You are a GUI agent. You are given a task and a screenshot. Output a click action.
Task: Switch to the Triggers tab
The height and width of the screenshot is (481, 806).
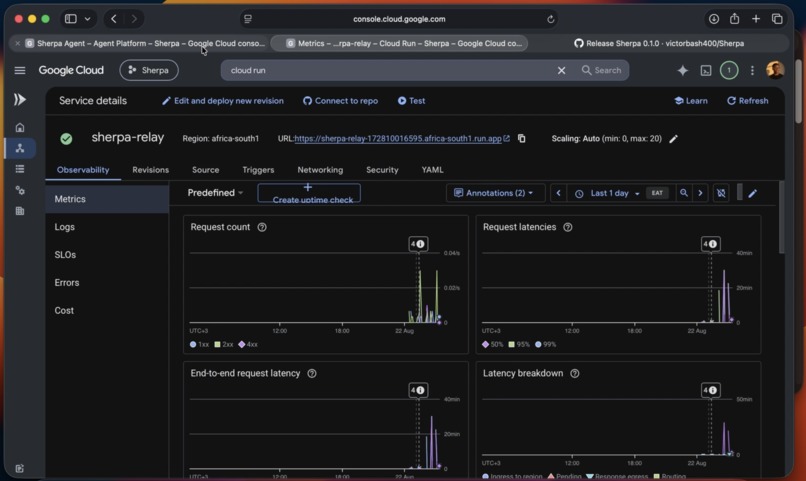pos(258,170)
